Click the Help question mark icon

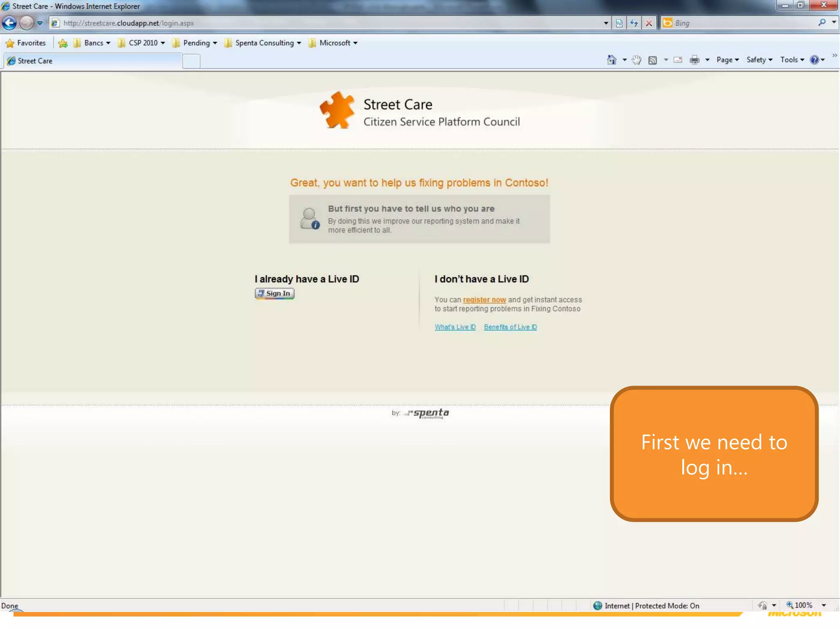[x=815, y=60]
